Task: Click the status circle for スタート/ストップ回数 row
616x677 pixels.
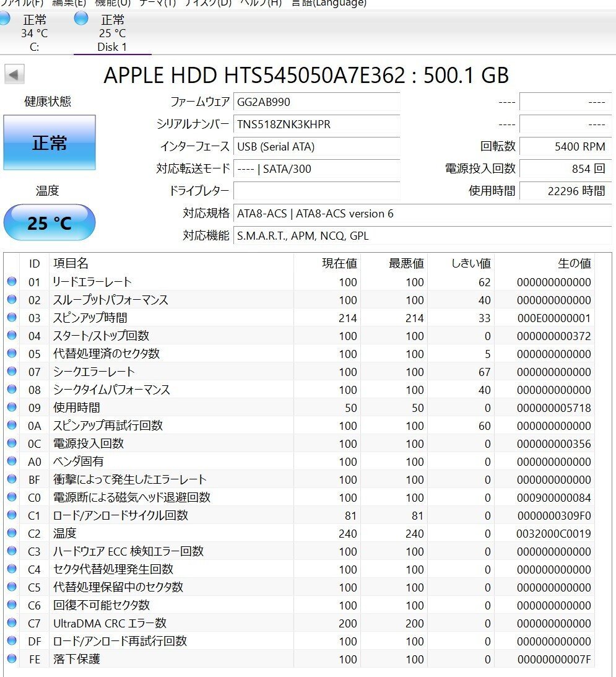Action: 12,335
